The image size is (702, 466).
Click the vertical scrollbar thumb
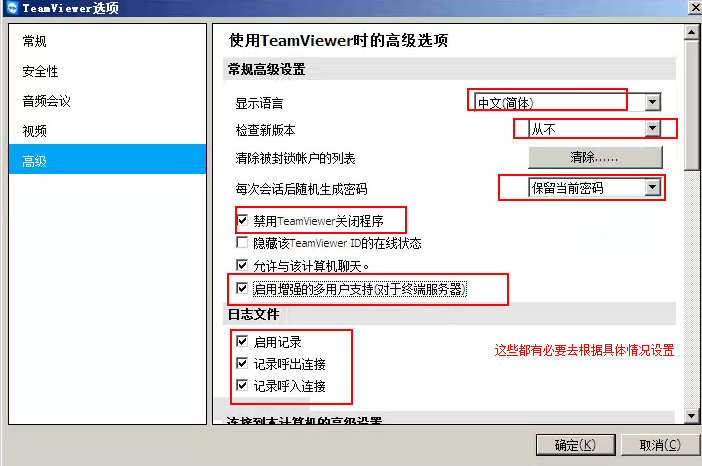pyautogui.click(x=692, y=105)
